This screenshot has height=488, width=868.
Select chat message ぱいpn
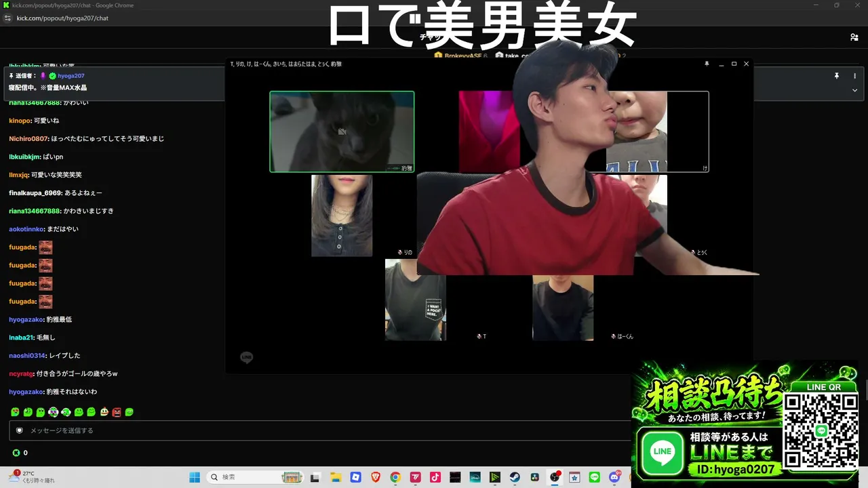53,157
